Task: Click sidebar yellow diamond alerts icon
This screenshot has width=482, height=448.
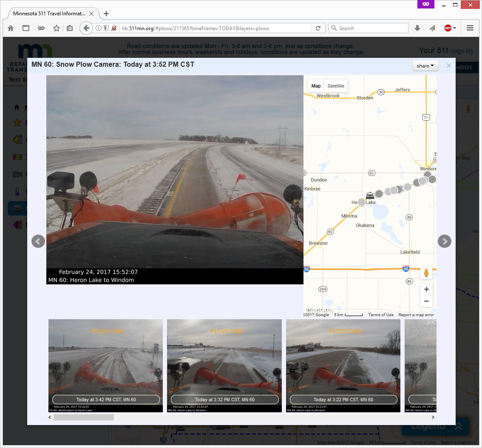Action: pos(17,139)
